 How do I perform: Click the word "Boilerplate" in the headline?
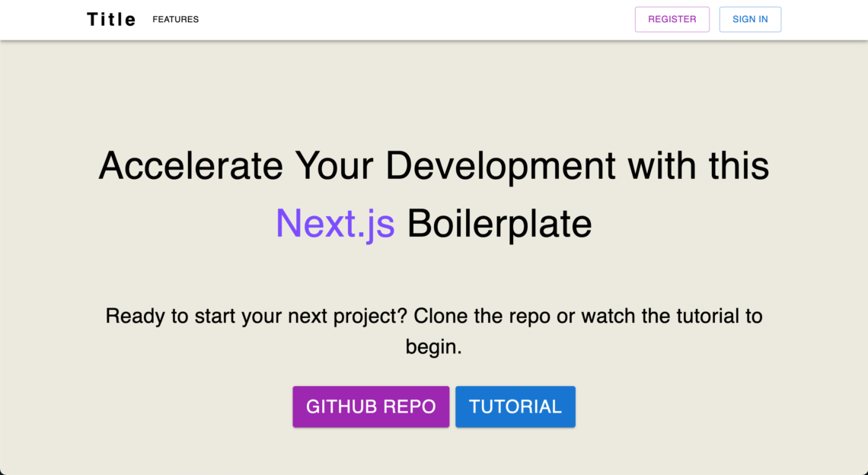(x=499, y=224)
